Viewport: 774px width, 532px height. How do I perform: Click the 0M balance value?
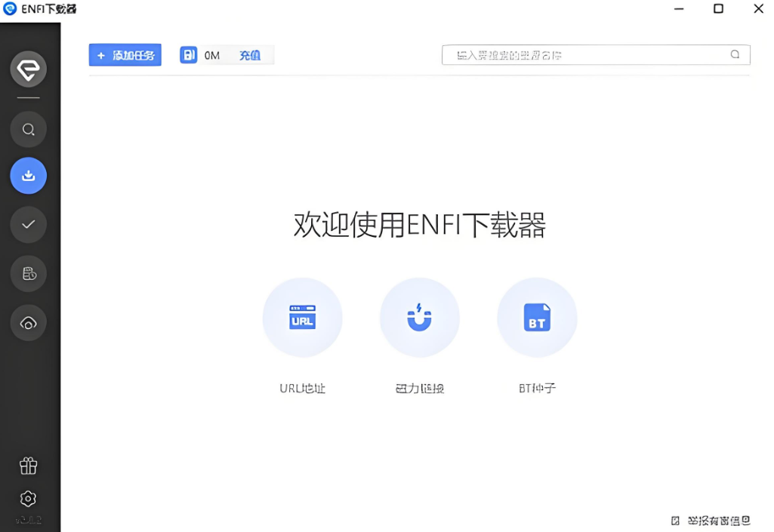pos(212,55)
